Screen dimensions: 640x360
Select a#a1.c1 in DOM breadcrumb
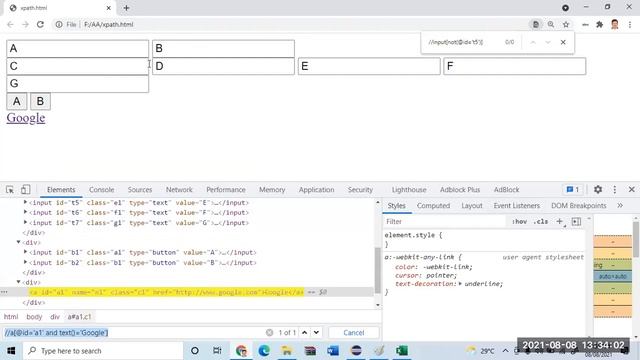click(x=79, y=317)
